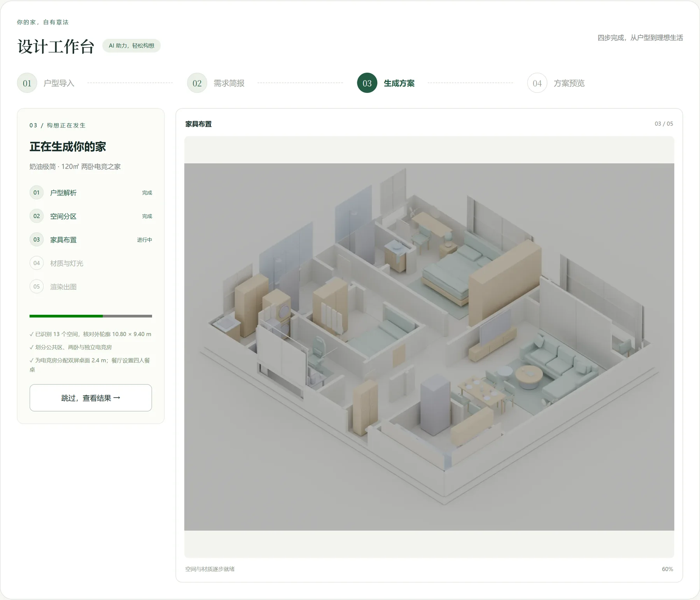Click the 正在生成你的家 heading

pos(68,147)
